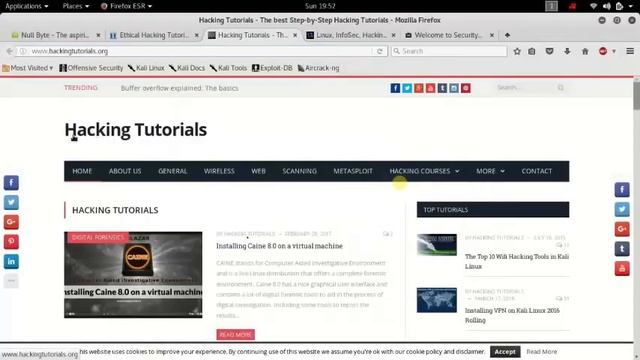Click the Instagram icon in top social bar
The height and width of the screenshot is (360, 640).
click(x=454, y=88)
